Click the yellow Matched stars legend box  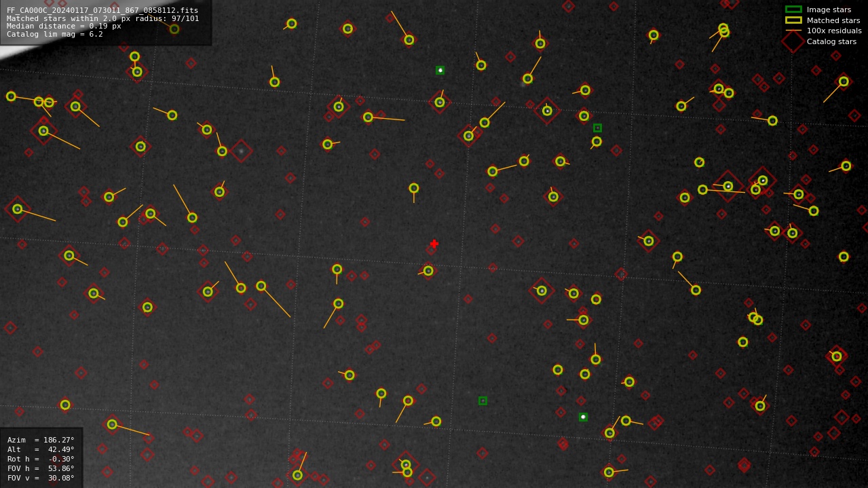click(x=793, y=20)
